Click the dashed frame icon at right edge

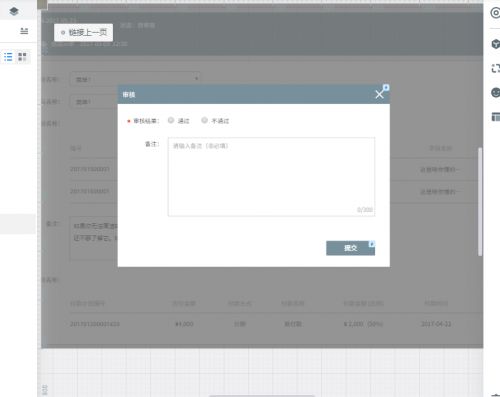click(x=496, y=68)
